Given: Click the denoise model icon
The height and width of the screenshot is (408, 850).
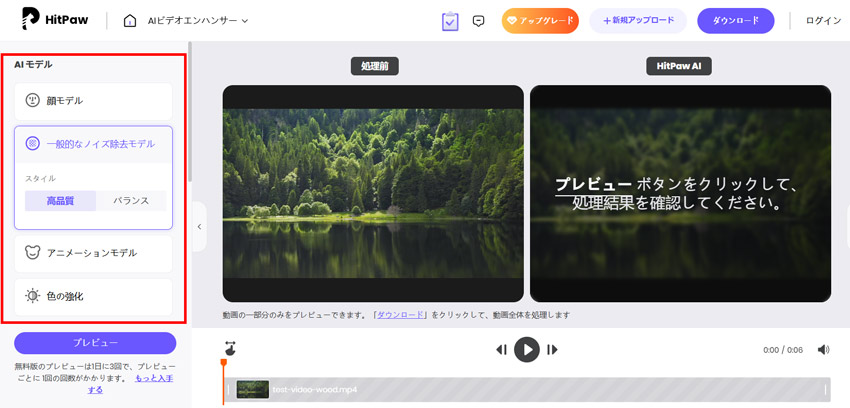Looking at the screenshot, I should (33, 144).
